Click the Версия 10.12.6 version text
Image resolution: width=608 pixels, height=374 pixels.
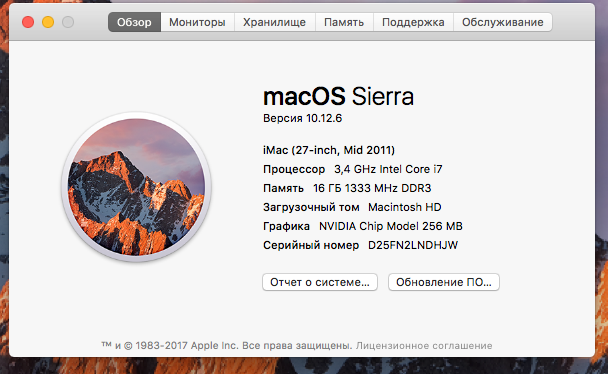[x=302, y=118]
